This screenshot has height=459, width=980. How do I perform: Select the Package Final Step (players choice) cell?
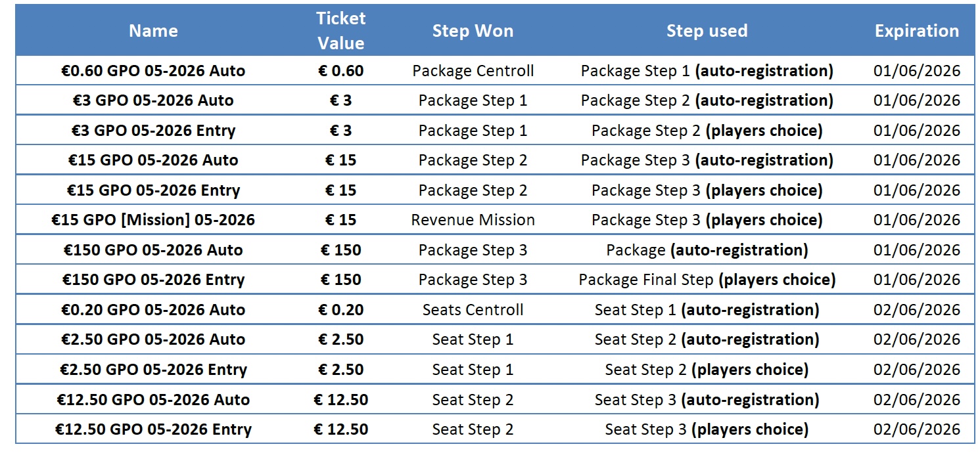pyautogui.click(x=707, y=280)
